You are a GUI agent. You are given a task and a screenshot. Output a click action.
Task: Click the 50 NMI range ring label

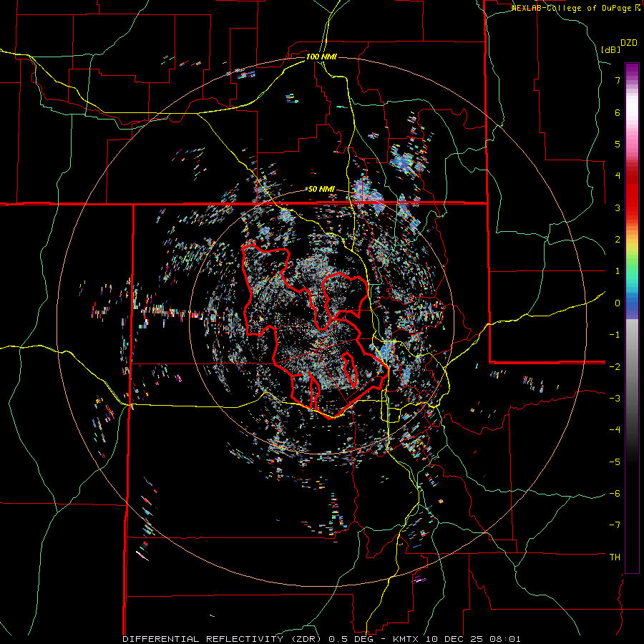321,190
